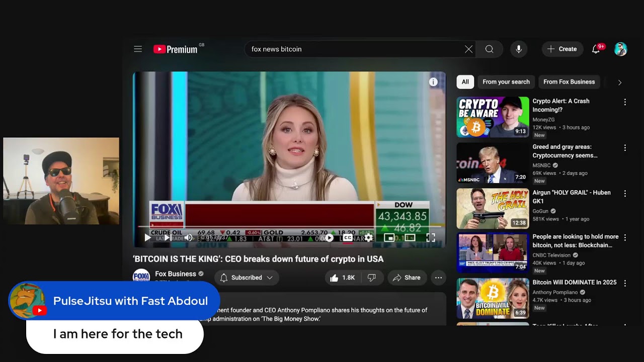
Task: Open the notifications bell
Action: tap(596, 49)
